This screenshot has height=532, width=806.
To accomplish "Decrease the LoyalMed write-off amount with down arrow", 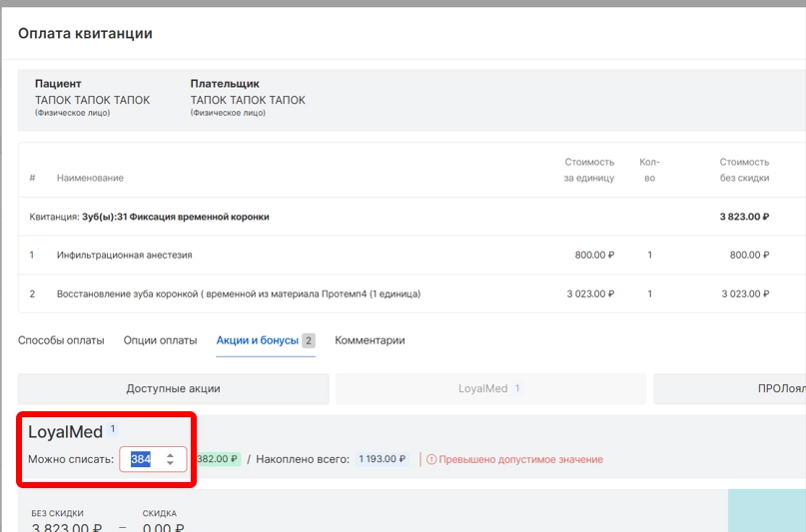I will pyautogui.click(x=170, y=464).
